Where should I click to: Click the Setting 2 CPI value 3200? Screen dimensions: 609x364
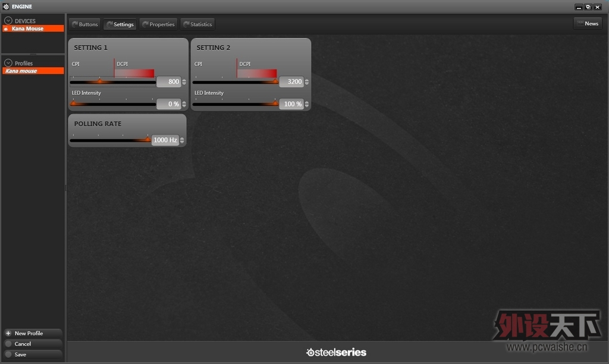(x=291, y=81)
